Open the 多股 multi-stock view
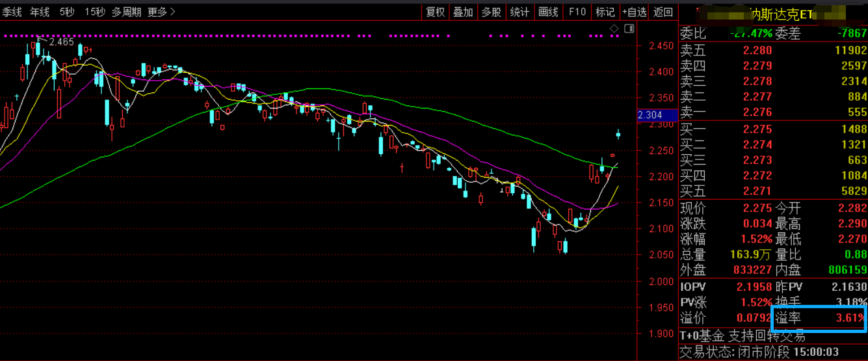Screen dimensions: 868x361 coord(491,12)
